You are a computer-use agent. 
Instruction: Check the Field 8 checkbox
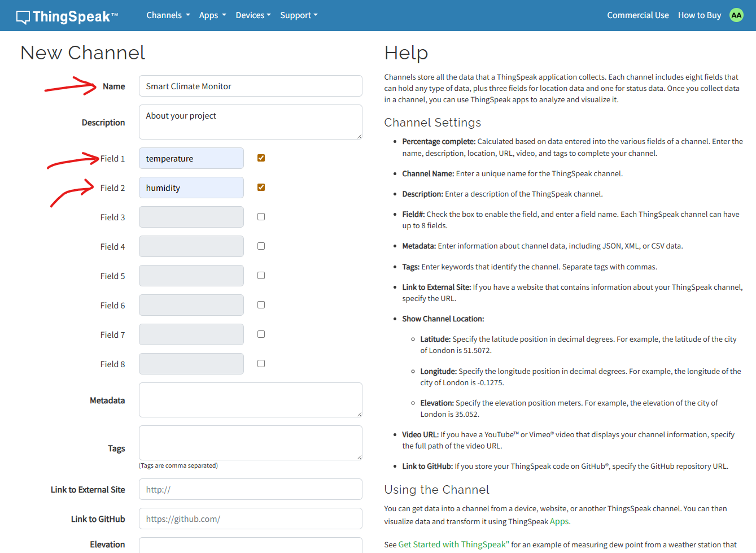coord(261,364)
